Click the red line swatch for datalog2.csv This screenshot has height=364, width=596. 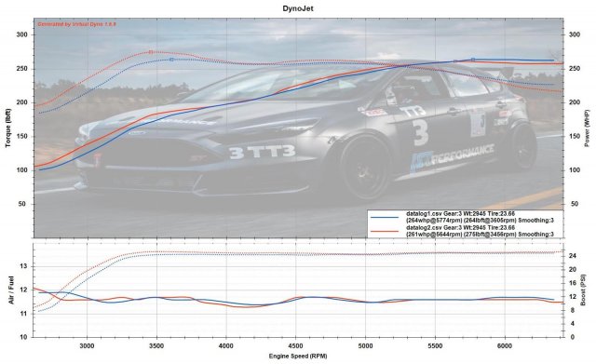pos(385,231)
